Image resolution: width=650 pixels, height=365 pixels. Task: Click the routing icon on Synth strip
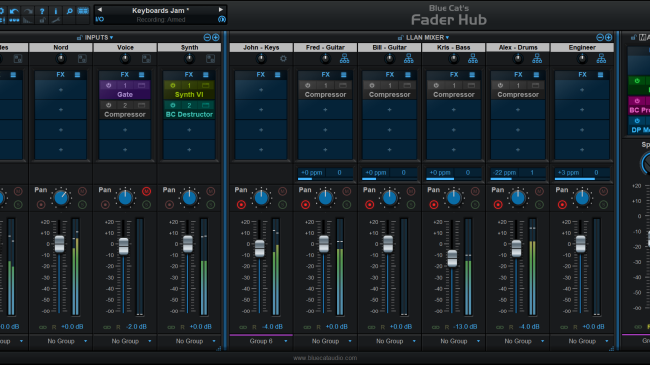(211, 59)
